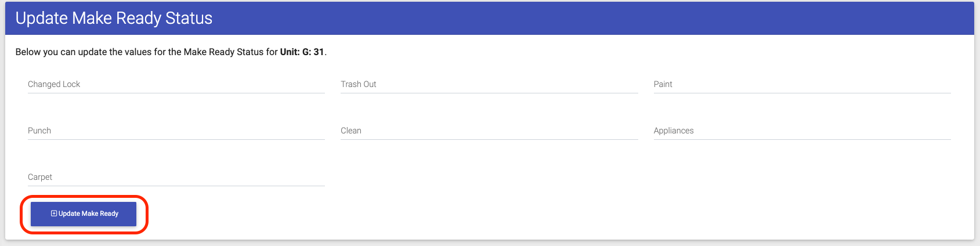Select the Appliances input field

[x=802, y=131]
